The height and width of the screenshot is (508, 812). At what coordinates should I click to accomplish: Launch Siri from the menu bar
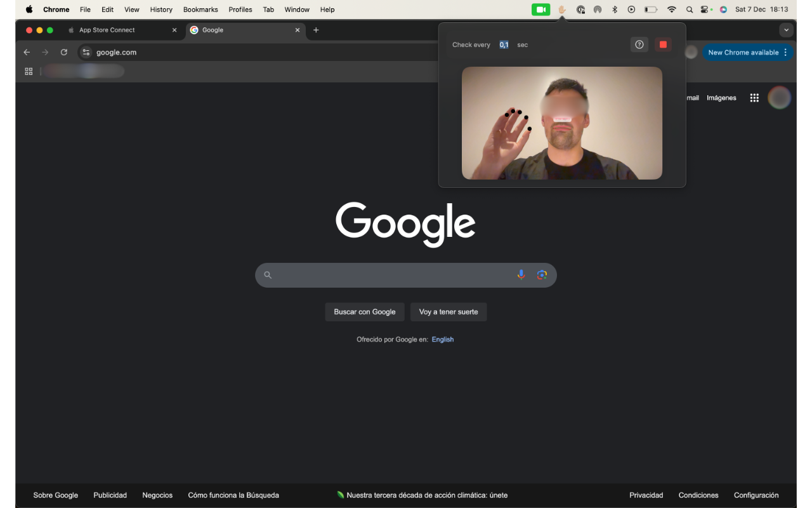(x=723, y=10)
